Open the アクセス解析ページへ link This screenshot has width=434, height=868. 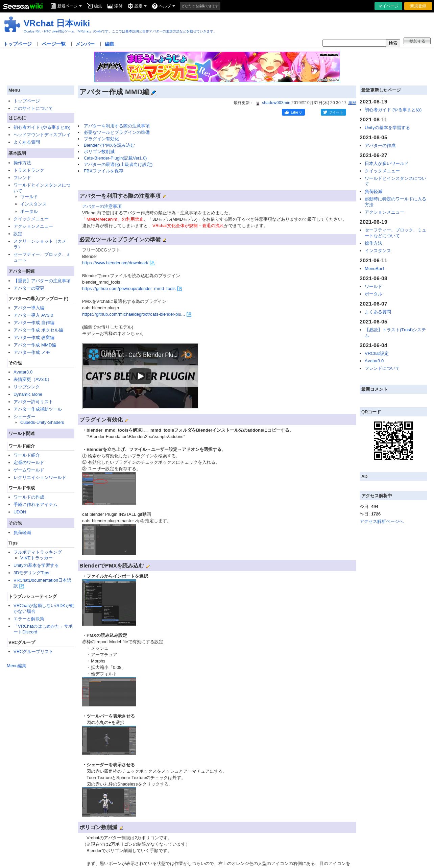[x=381, y=522]
